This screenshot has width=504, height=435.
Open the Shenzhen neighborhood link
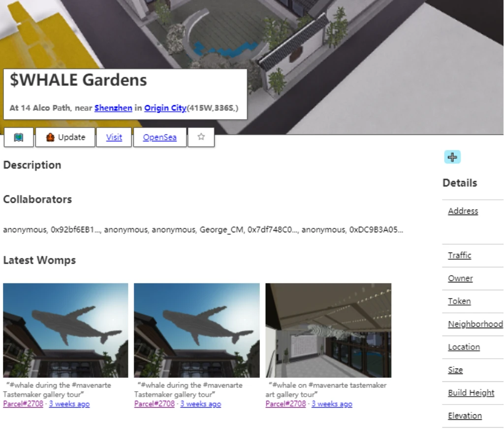[113, 108]
